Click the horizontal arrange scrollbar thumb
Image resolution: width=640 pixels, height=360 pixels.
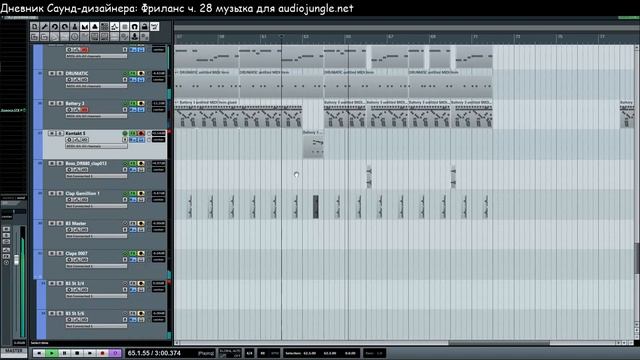click(499, 343)
